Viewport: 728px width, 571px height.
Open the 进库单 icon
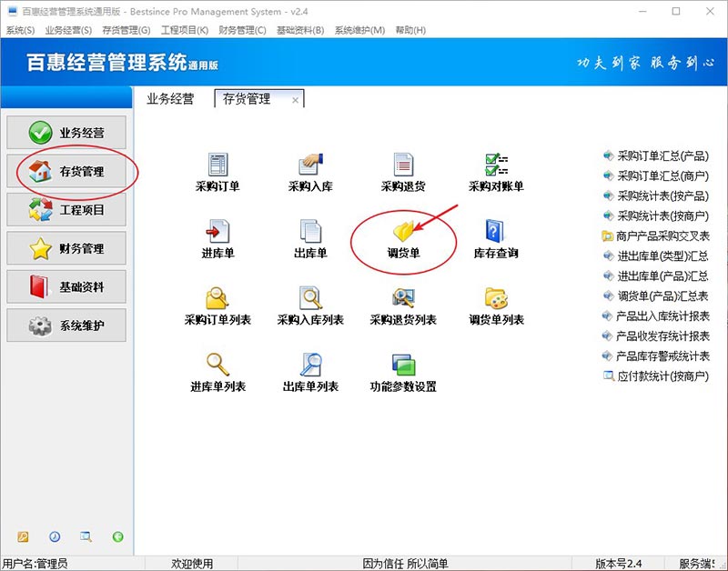(217, 232)
